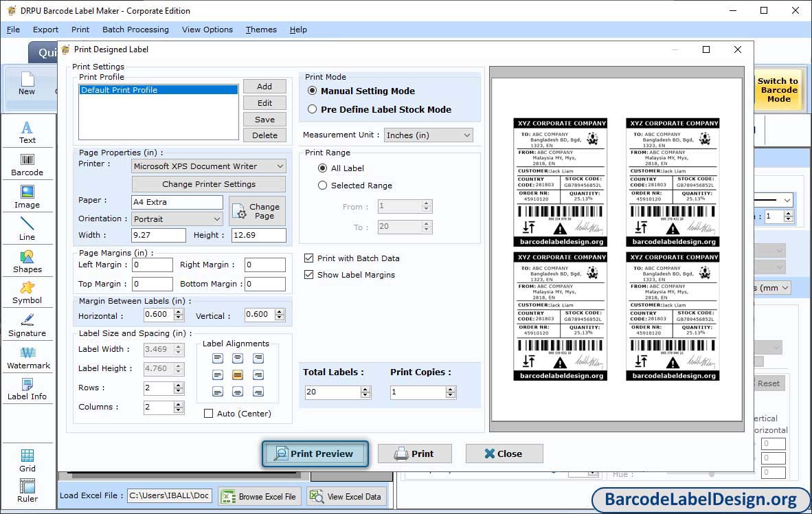812x514 pixels.
Task: Click the Load Excel File path field
Action: tap(170, 495)
